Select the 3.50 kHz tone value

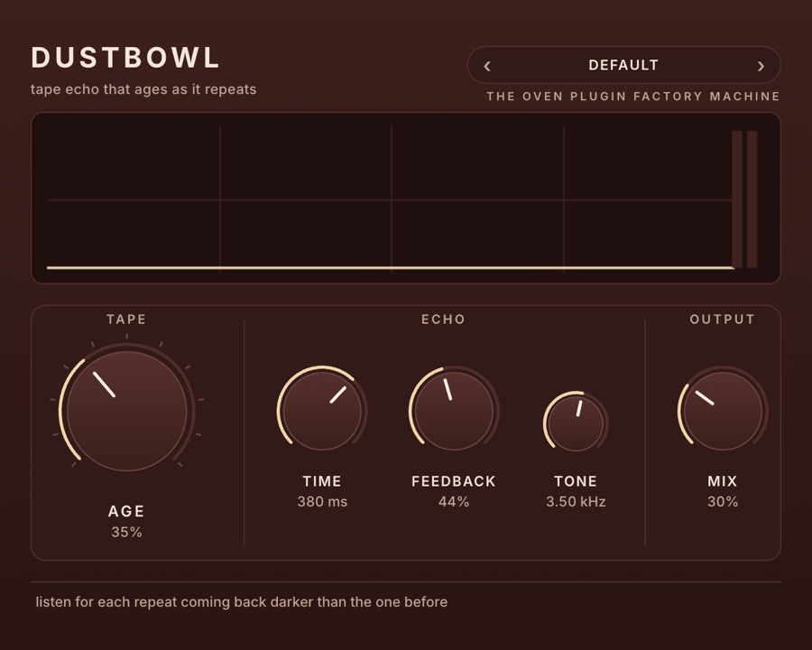point(576,502)
